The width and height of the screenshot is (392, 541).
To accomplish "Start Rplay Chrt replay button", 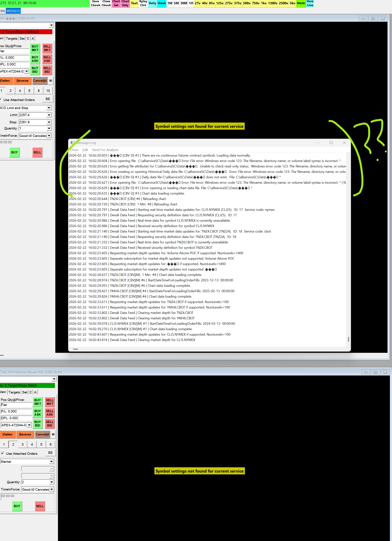I will coord(143,3).
